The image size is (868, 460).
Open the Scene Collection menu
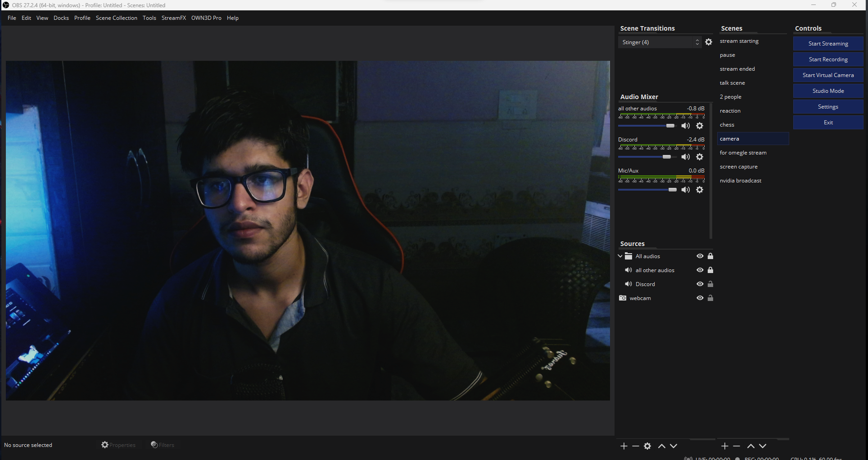tap(117, 18)
